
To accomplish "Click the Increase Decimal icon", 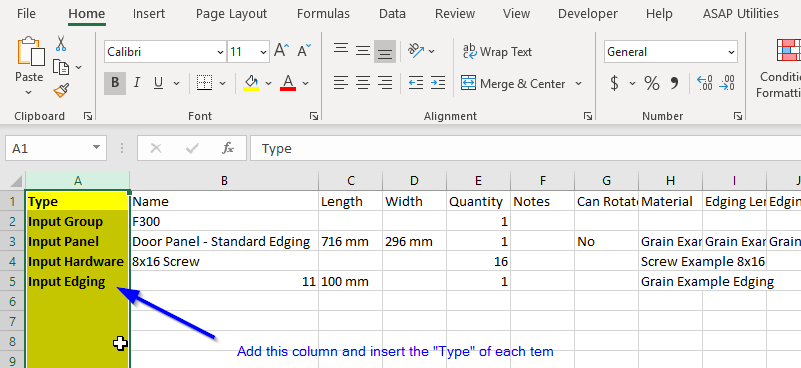I will tap(704, 83).
